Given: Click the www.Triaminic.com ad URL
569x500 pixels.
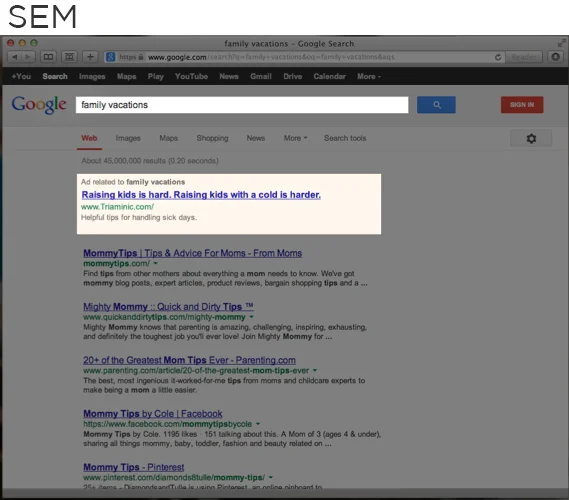Looking at the screenshot, I should [117, 207].
